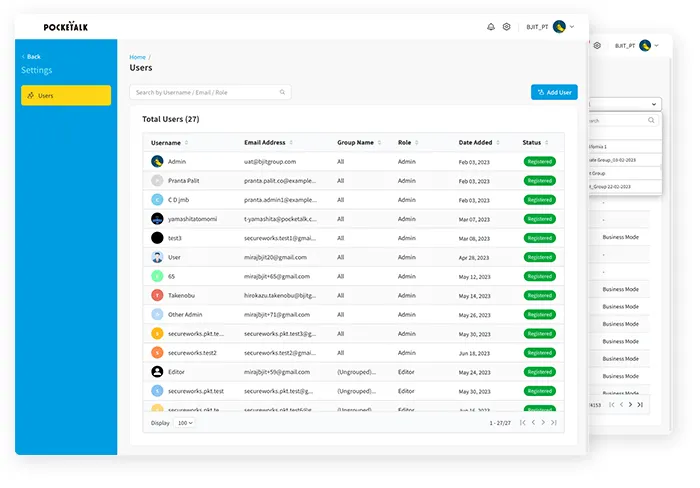This screenshot has width=700, height=488.
Task: Go Back from the Settings sidebar
Action: [32, 56]
